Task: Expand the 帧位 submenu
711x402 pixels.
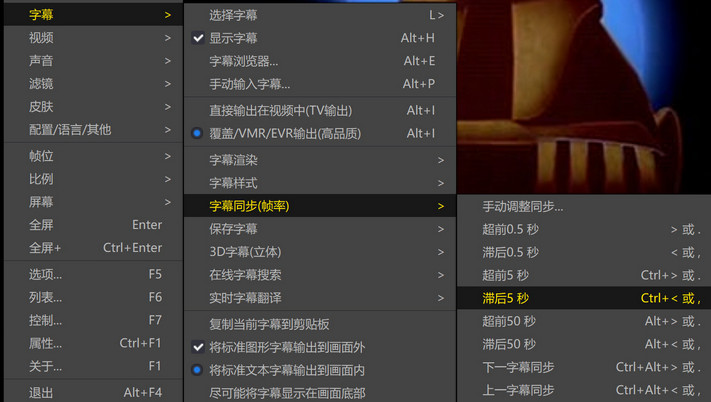Action: [93, 156]
